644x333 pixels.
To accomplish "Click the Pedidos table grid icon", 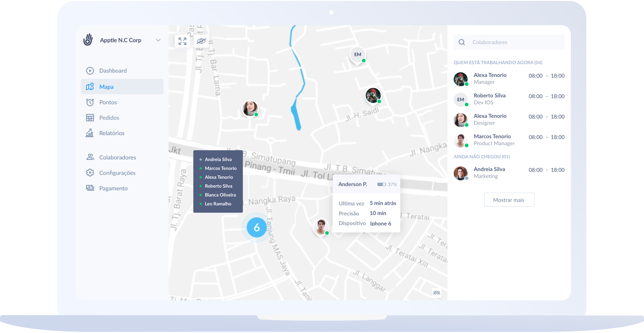I will [90, 118].
